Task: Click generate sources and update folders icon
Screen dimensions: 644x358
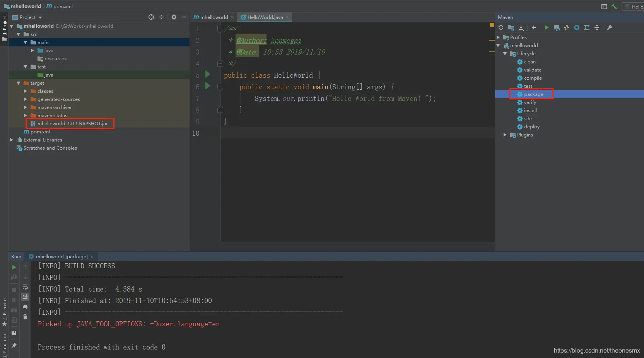Action: pyautogui.click(x=511, y=27)
